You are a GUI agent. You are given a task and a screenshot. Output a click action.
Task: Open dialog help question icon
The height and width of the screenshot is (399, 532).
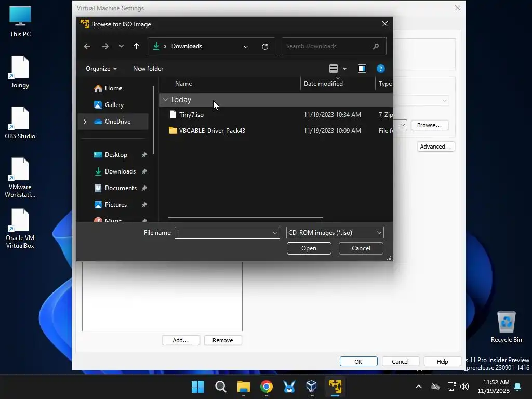coord(381,69)
